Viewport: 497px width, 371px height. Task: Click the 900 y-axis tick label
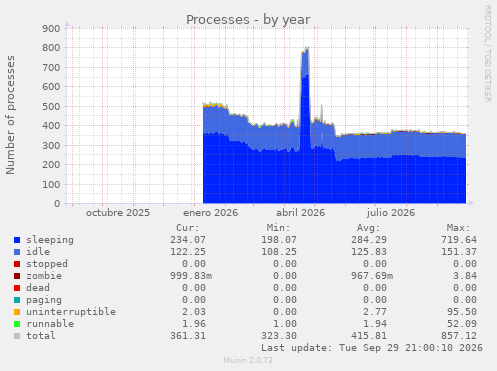pos(51,28)
